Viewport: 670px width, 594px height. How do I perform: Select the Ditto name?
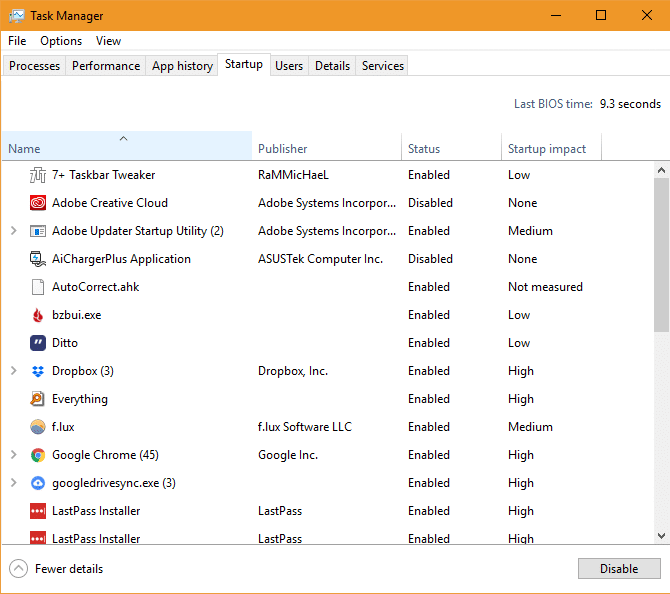pos(65,343)
